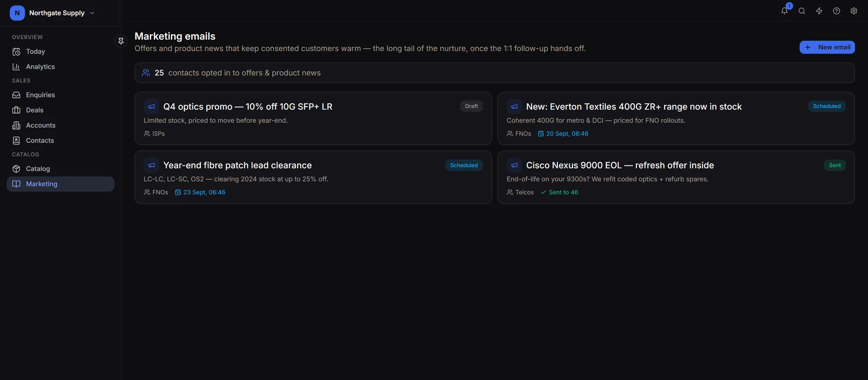Screen dimensions: 868x380
Task: Click the Analytics bar chart icon
Action: tap(16, 66)
